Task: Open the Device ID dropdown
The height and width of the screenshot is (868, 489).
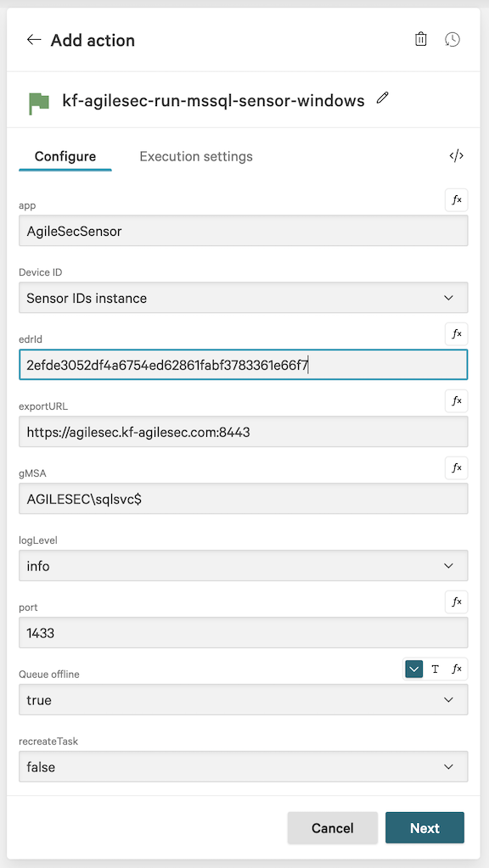Action: (244, 298)
